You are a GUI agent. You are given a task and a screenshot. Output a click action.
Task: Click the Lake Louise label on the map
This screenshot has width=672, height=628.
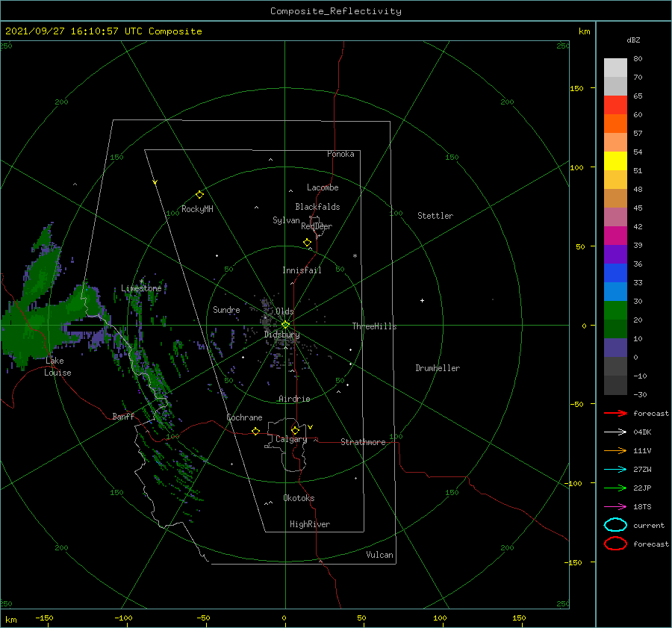57,367
